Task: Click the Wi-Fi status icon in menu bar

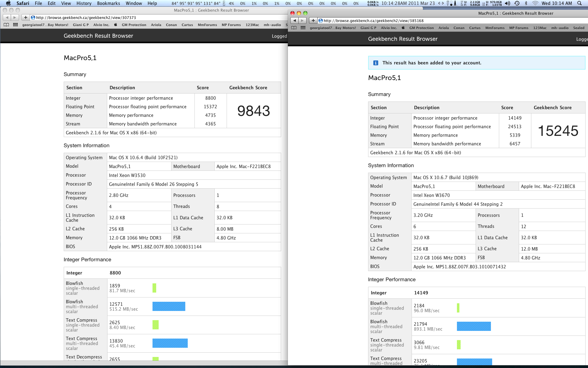Action: [x=535, y=3]
